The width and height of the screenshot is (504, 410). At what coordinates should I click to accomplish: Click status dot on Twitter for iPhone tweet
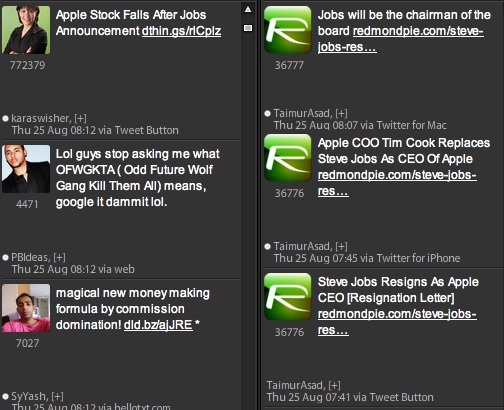(x=267, y=247)
